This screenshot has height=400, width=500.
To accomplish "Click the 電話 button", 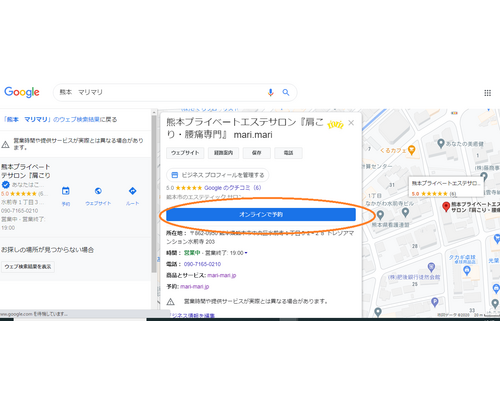I will pyautogui.click(x=288, y=153).
